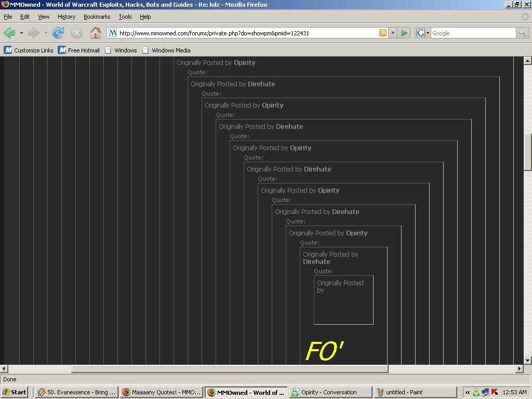532x399 pixels.
Task: Open the File menu
Action: (x=8, y=17)
